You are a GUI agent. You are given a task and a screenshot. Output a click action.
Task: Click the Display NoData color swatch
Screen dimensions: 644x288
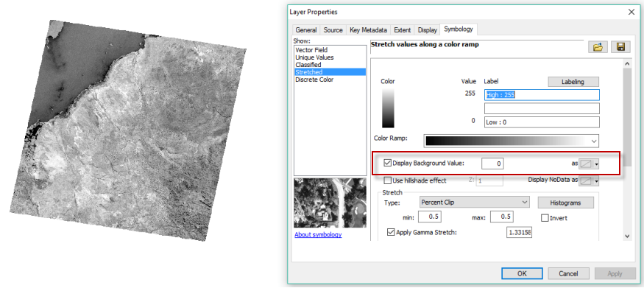click(587, 180)
